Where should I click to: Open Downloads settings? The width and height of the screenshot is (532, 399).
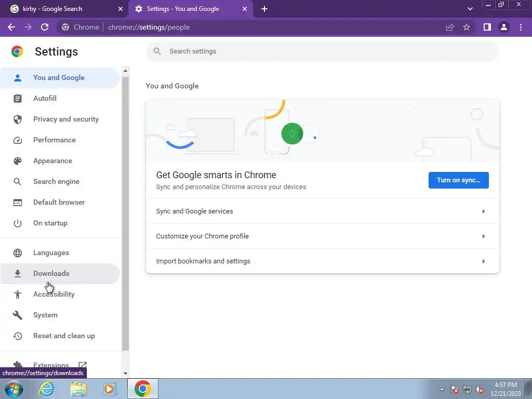60,273
